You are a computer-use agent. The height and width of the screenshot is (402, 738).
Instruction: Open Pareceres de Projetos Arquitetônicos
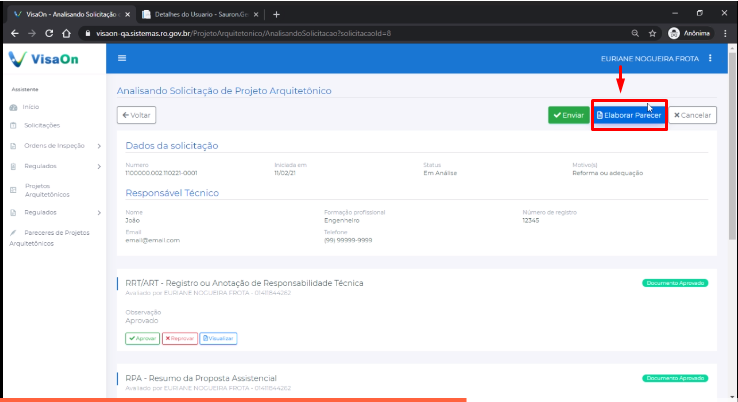tap(49, 238)
